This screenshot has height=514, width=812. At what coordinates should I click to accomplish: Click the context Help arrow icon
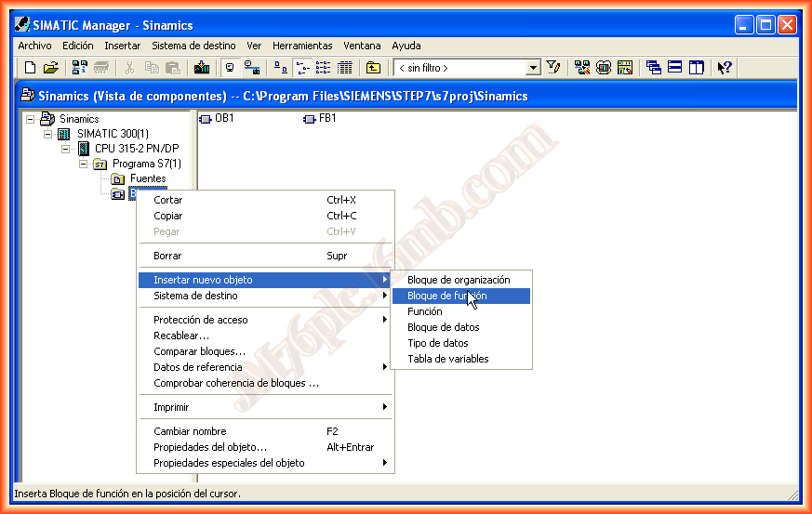[x=725, y=68]
